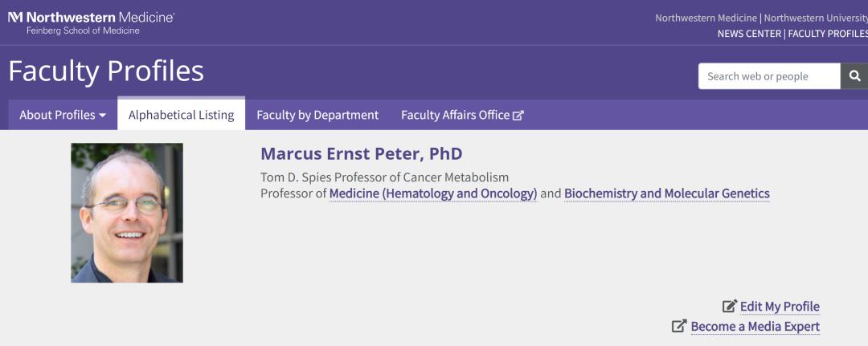Go to the Faculty Affairs Office page
Image resolution: width=868 pixels, height=346 pixels.
pos(455,115)
